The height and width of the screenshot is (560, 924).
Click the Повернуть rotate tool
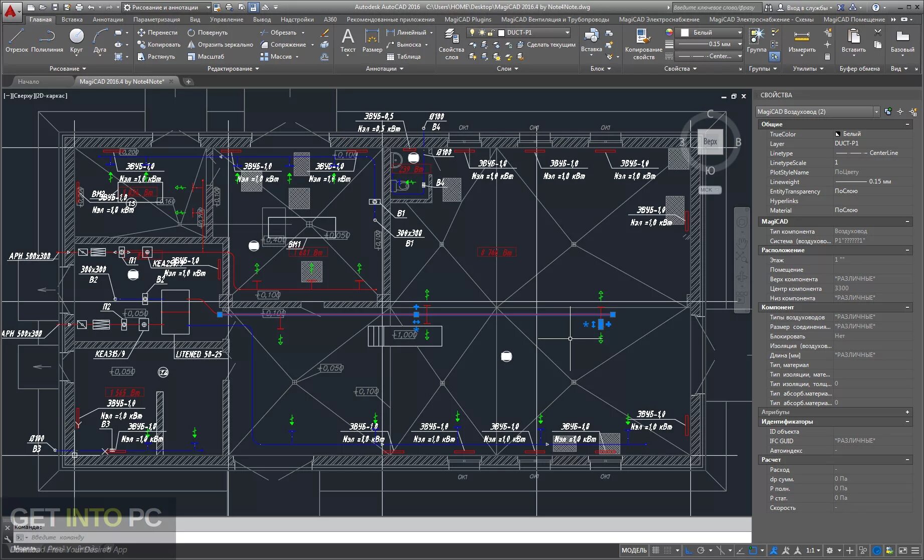click(208, 33)
